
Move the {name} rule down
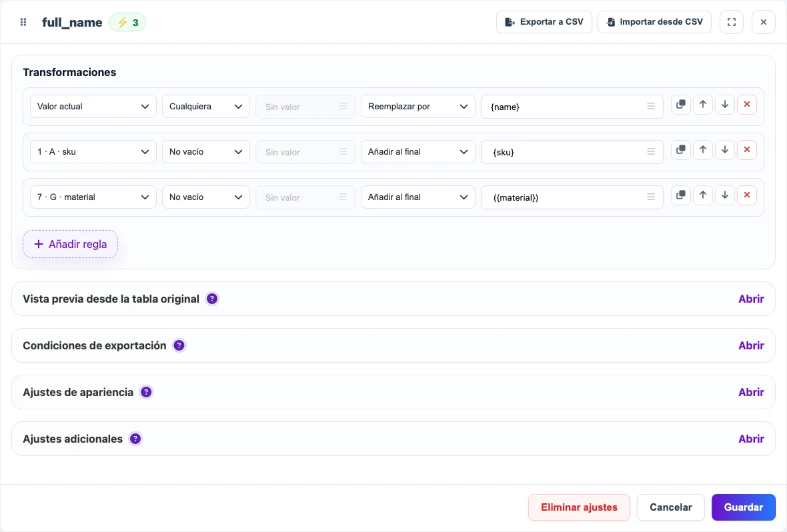(x=725, y=105)
